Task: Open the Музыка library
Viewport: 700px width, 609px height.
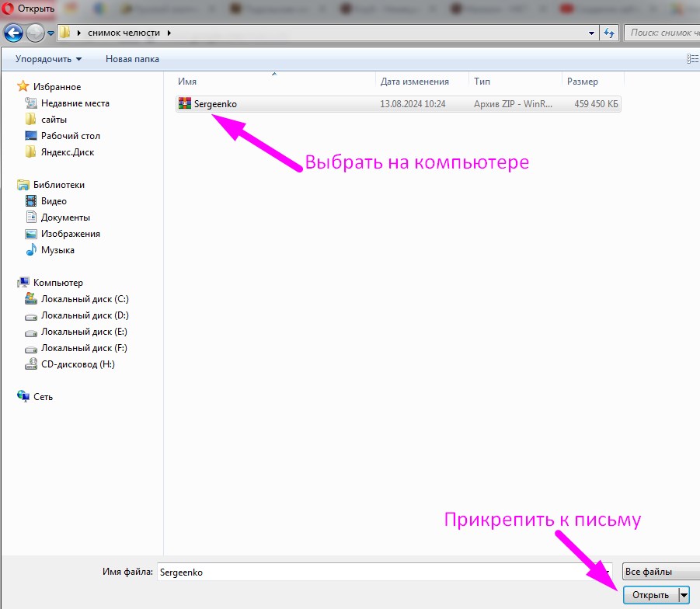Action: coord(57,250)
